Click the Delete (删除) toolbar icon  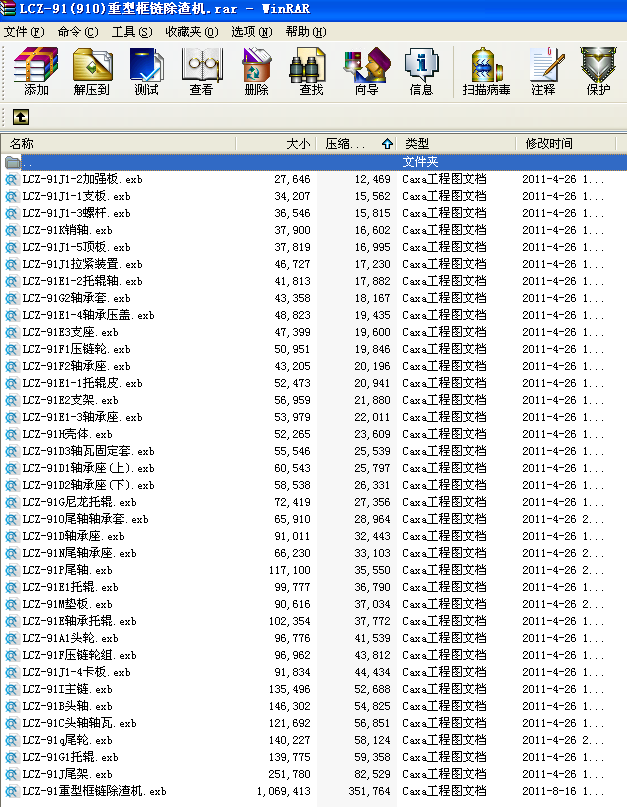tap(256, 71)
